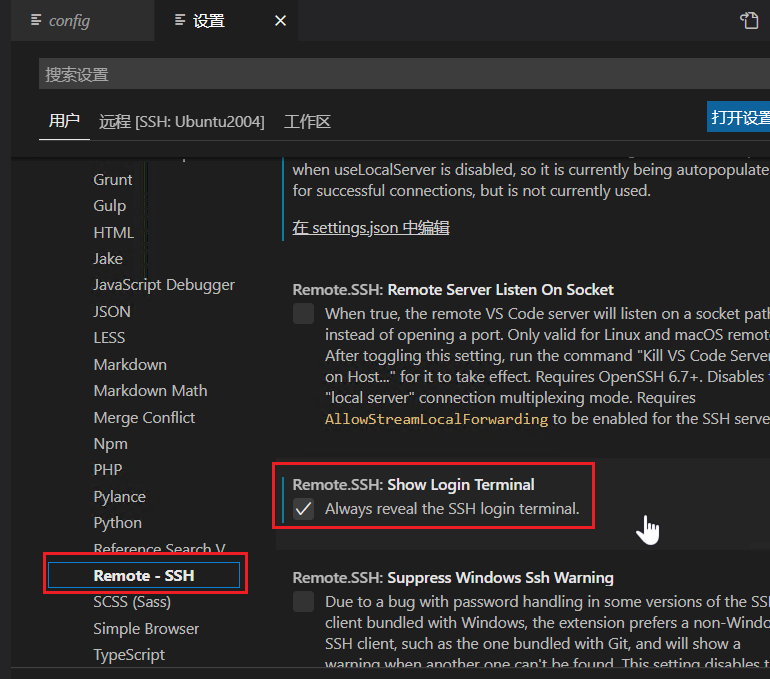
Task: Select Pylance in the settings tree
Action: (119, 497)
